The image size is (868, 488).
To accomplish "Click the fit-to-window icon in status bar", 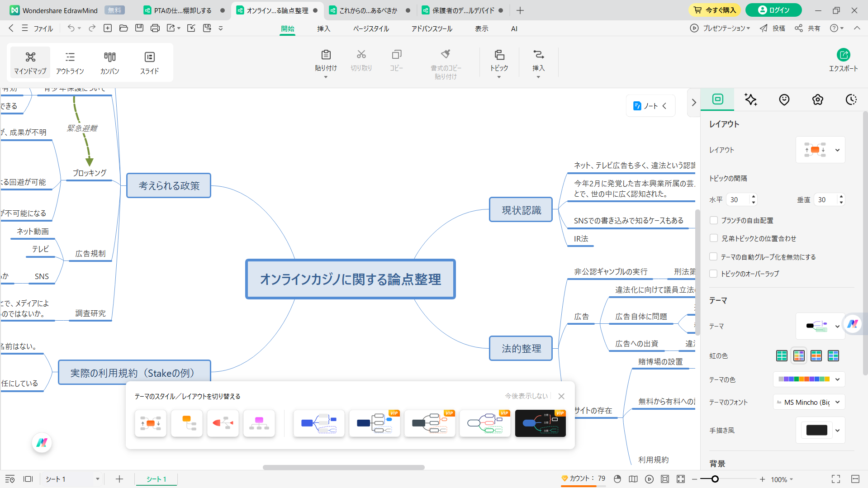I will (x=680, y=479).
